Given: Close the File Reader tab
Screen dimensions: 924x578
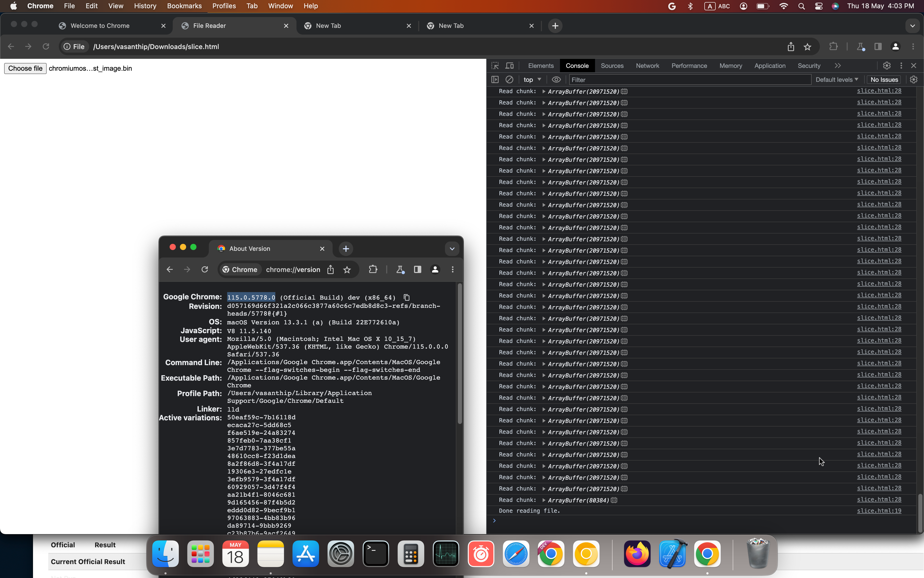Looking at the screenshot, I should [286, 26].
